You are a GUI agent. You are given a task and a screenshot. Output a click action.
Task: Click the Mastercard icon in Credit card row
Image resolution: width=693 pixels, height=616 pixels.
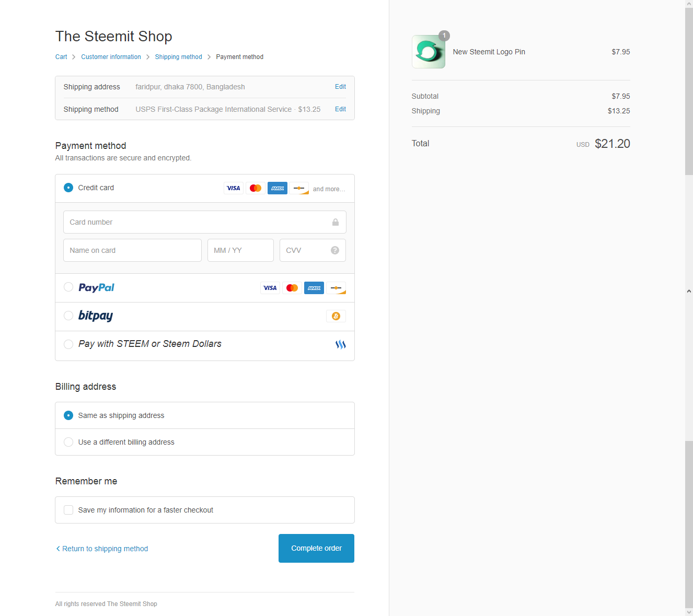tap(256, 188)
